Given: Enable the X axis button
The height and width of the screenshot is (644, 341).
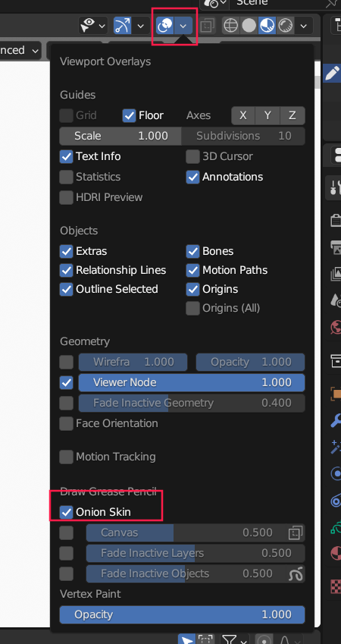Looking at the screenshot, I should pyautogui.click(x=243, y=115).
